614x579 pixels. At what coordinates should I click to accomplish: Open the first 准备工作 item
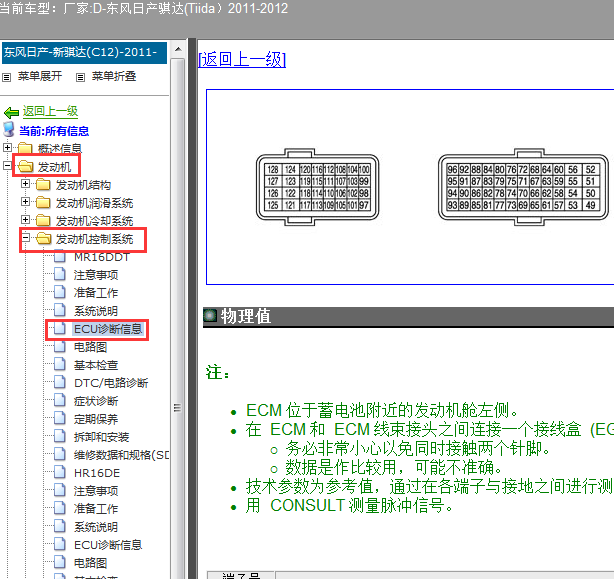[96, 293]
